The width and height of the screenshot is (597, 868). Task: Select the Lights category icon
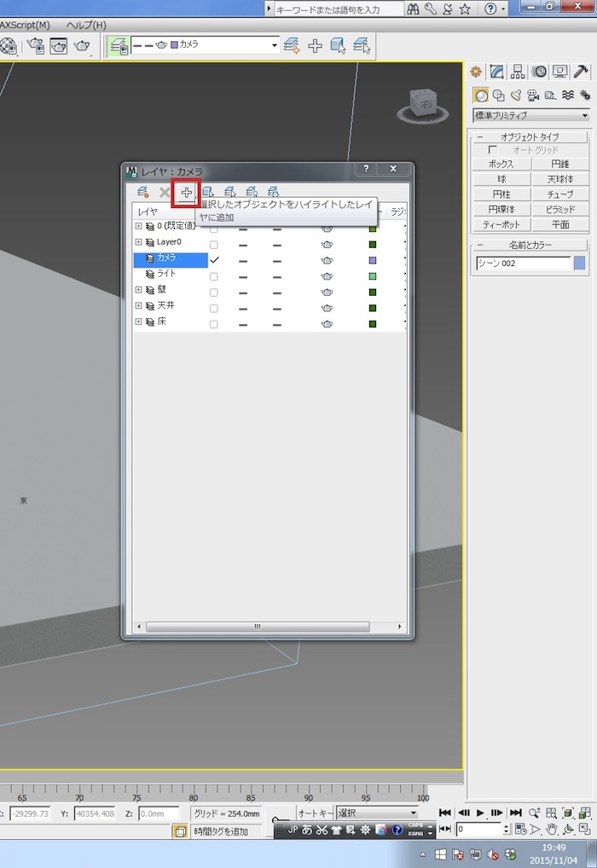click(x=516, y=95)
